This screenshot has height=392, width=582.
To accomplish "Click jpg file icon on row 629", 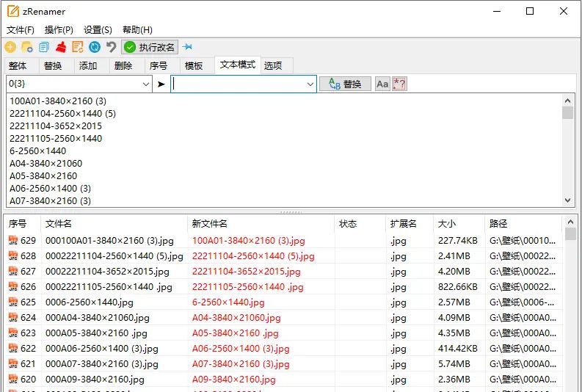I will 13,241.
